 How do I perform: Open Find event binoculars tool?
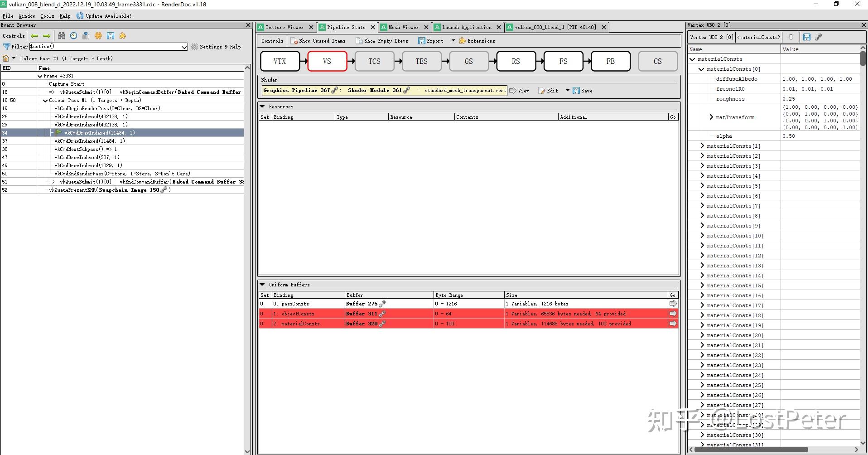62,36
